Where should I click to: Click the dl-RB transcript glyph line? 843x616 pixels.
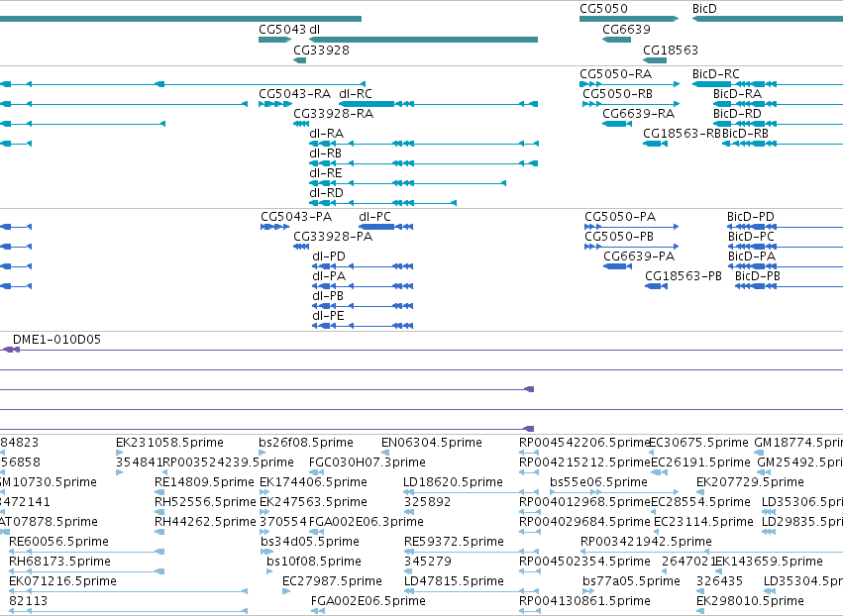[424, 163]
